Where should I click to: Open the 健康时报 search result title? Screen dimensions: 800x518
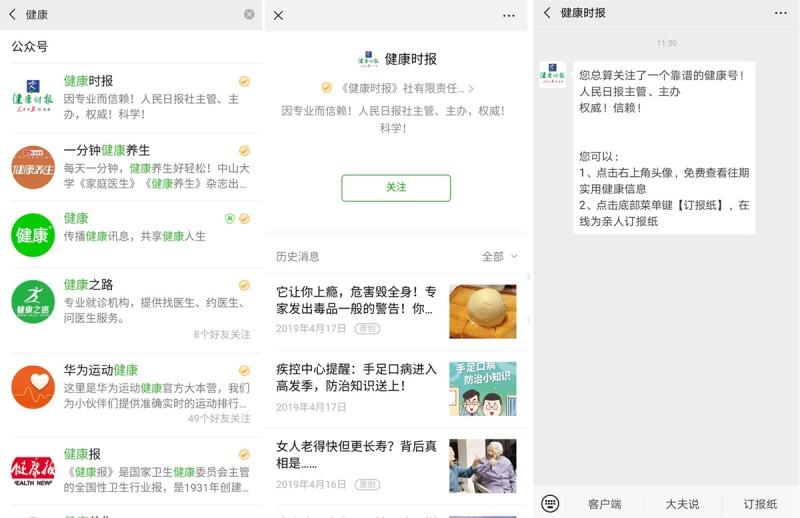tap(88, 81)
